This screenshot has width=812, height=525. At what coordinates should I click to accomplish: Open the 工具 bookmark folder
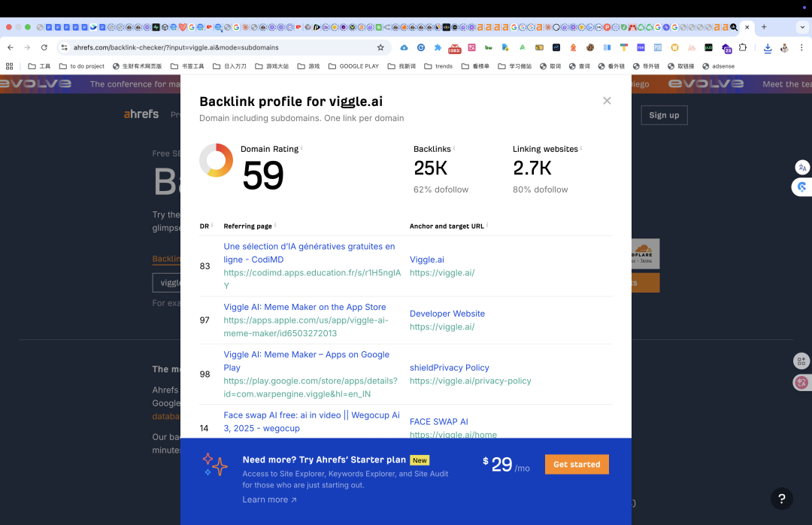(39, 66)
